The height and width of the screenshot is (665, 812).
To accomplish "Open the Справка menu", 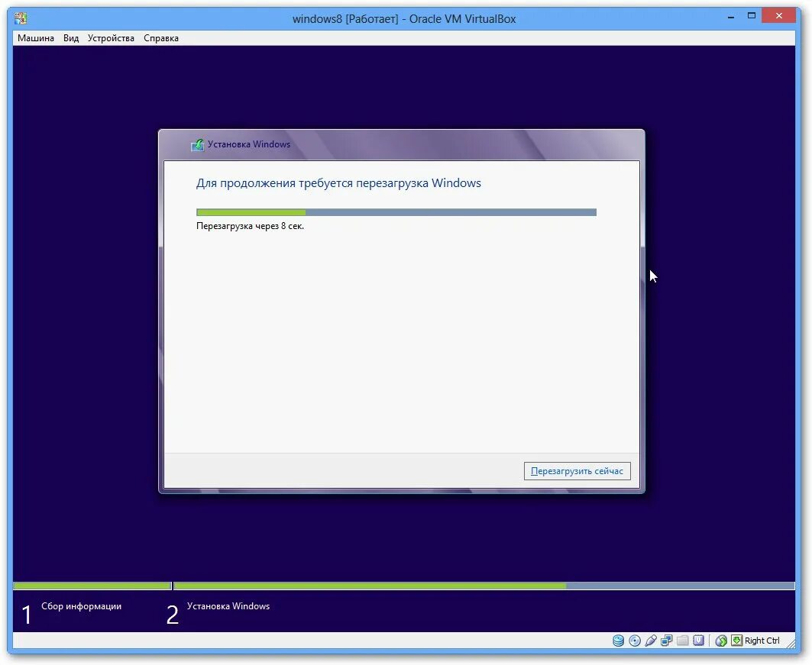I will pyautogui.click(x=161, y=37).
